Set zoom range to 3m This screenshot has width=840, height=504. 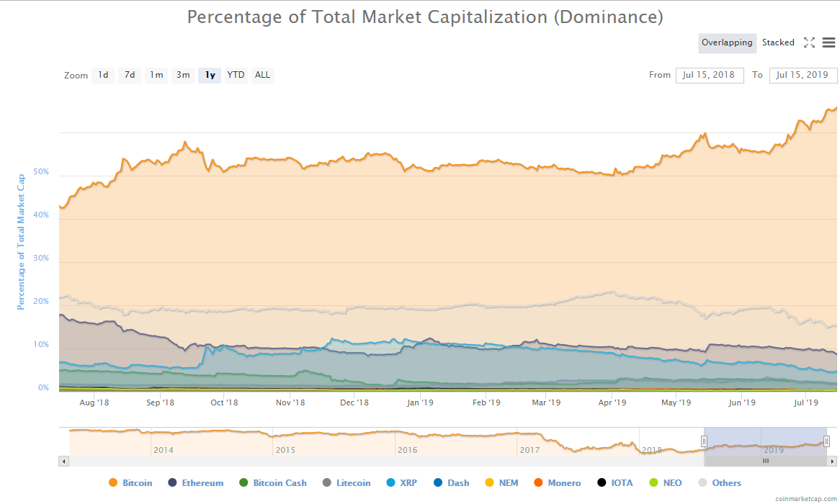point(184,75)
